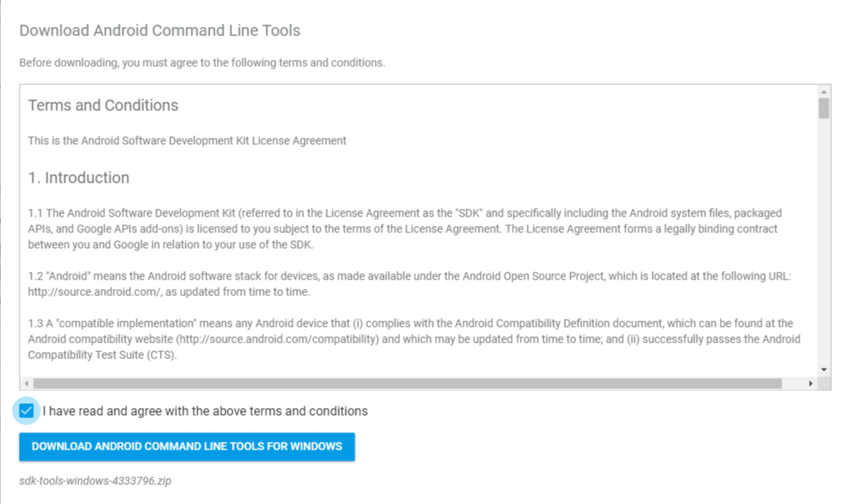Click the 'I have read and agree' label
850x504 pixels.
(x=205, y=411)
